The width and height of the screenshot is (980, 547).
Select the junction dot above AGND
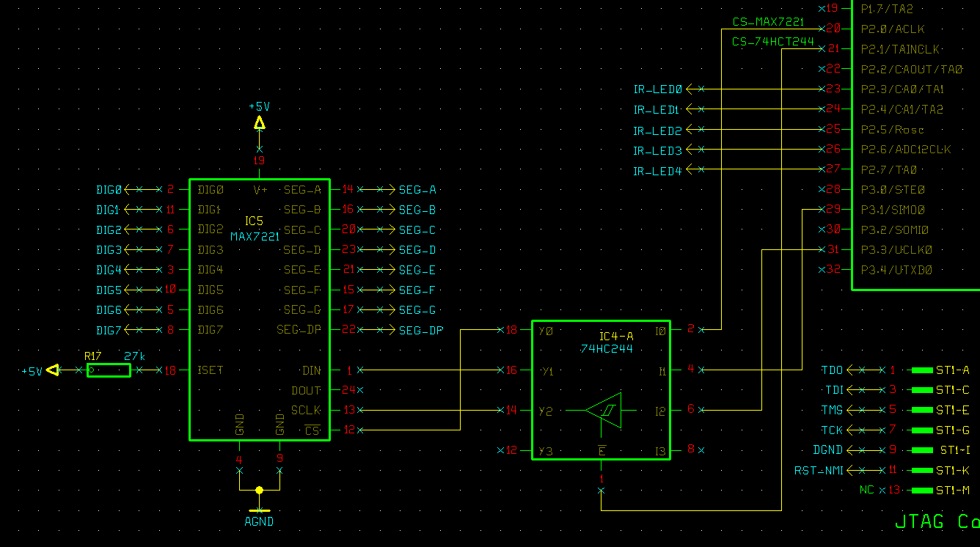click(x=259, y=490)
